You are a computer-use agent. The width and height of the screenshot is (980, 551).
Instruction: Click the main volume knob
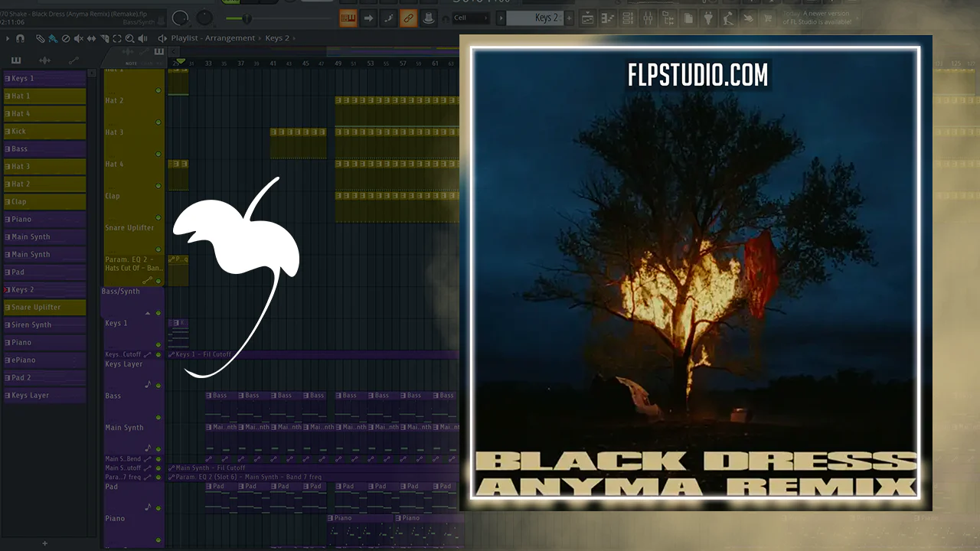click(181, 17)
